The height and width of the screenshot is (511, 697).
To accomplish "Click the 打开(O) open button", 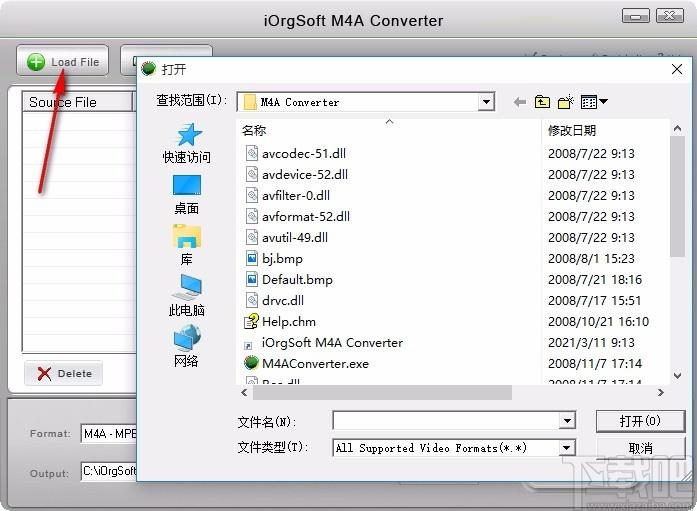I will pos(640,421).
